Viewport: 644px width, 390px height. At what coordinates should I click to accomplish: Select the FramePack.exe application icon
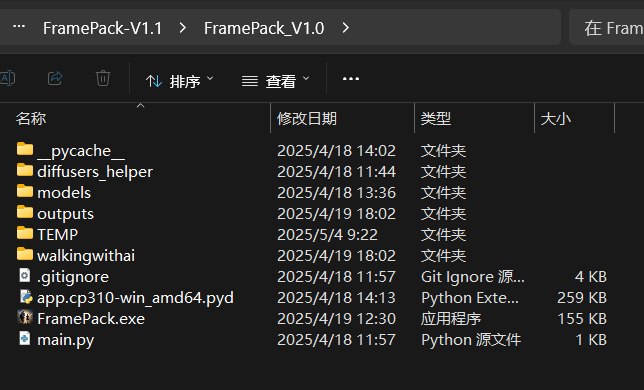pos(25,317)
